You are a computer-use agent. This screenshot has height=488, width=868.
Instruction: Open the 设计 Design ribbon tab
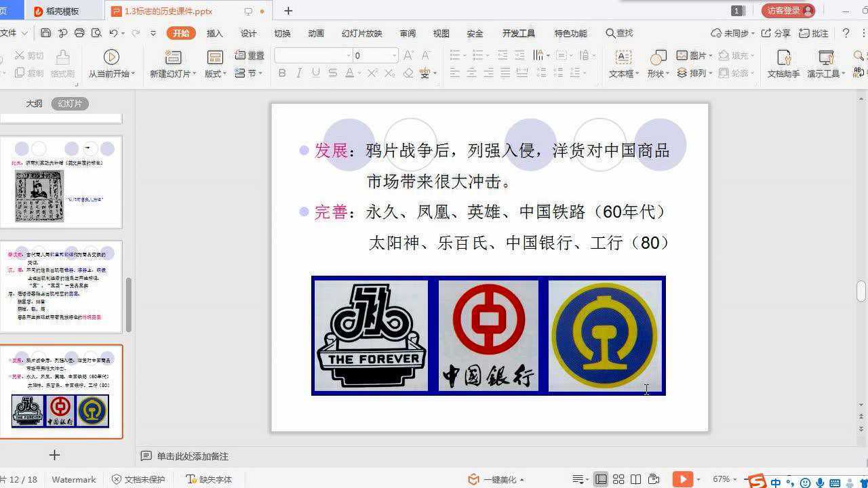pos(248,33)
